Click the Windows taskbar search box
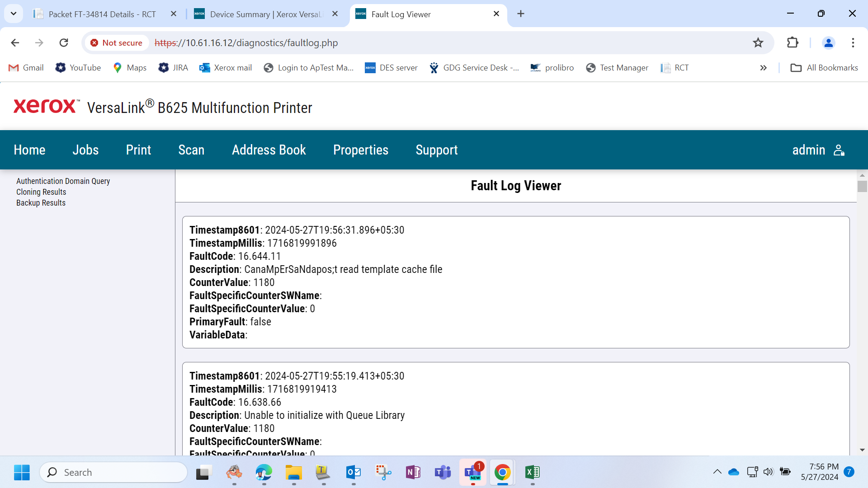Viewport: 868px width, 488px height. click(x=113, y=472)
